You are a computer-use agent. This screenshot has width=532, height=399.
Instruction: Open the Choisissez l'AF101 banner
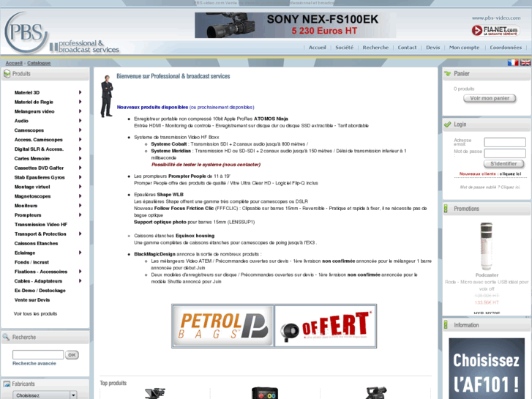(x=487, y=368)
